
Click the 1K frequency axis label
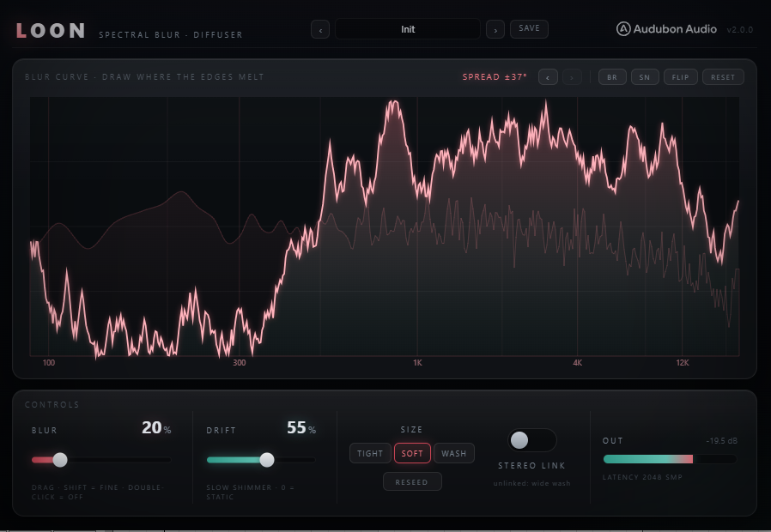[417, 363]
